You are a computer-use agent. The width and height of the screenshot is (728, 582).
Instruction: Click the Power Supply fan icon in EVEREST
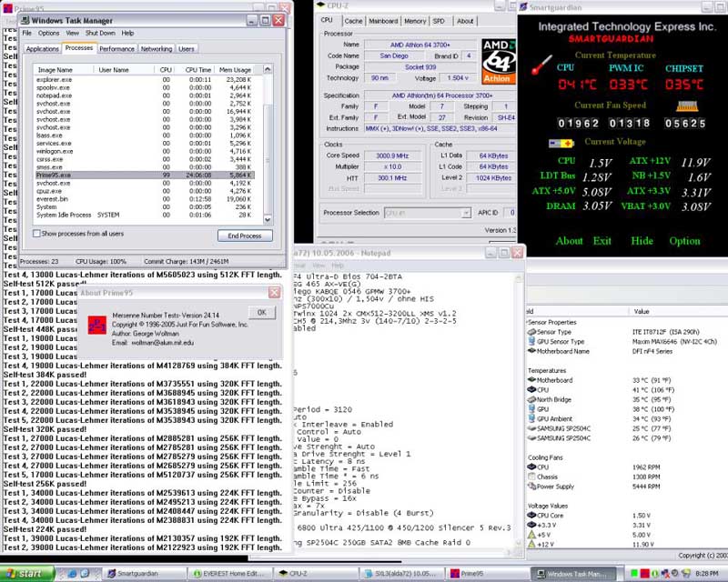pyautogui.click(x=531, y=486)
